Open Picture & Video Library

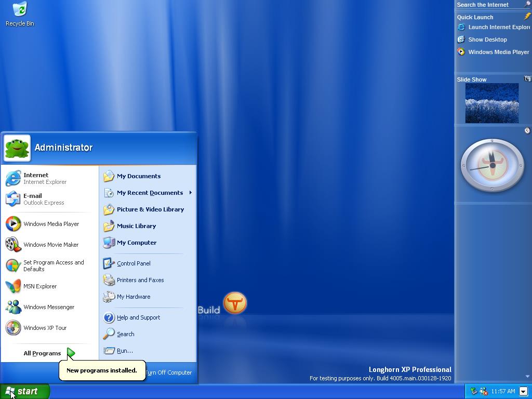click(x=148, y=209)
